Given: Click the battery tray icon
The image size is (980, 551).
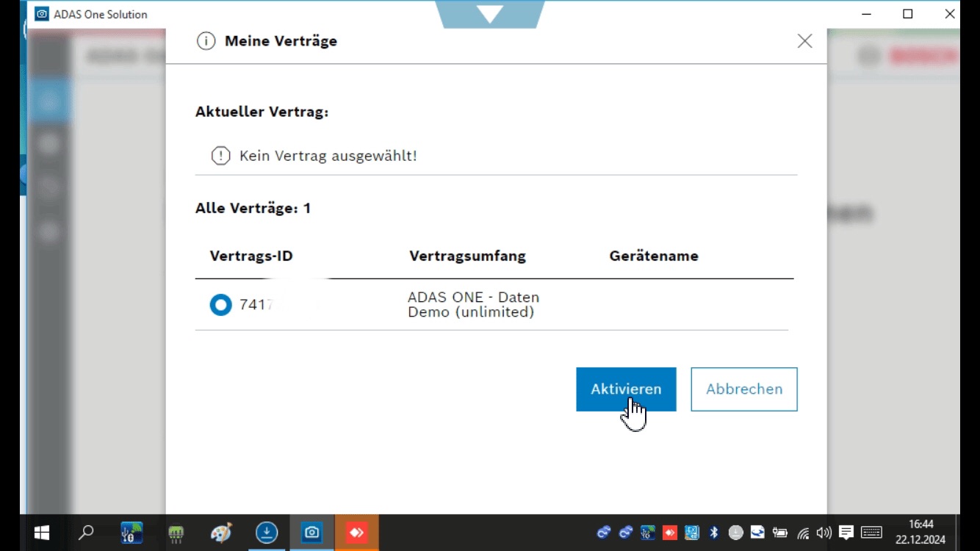Looking at the screenshot, I should (779, 533).
